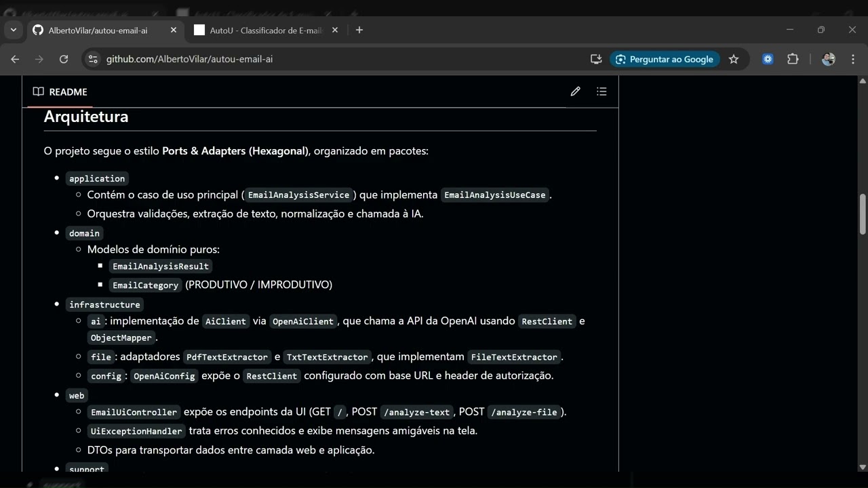Click the domain package code label
The height and width of the screenshot is (488, 868).
[84, 233]
